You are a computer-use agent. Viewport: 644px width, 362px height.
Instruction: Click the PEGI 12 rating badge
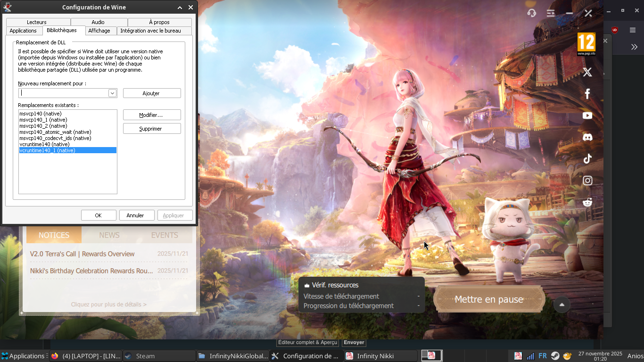(586, 44)
